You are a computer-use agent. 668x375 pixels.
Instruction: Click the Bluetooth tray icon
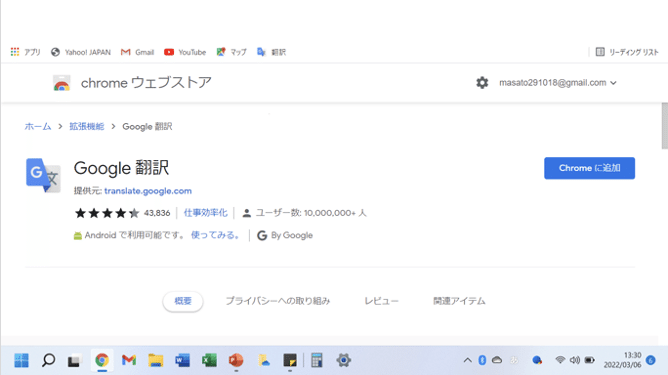point(482,361)
